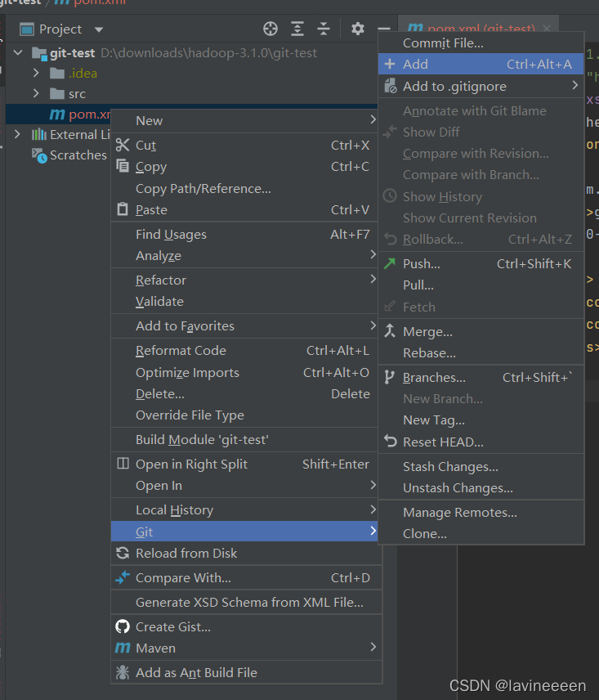Open Add to Favorites submenu

[244, 326]
